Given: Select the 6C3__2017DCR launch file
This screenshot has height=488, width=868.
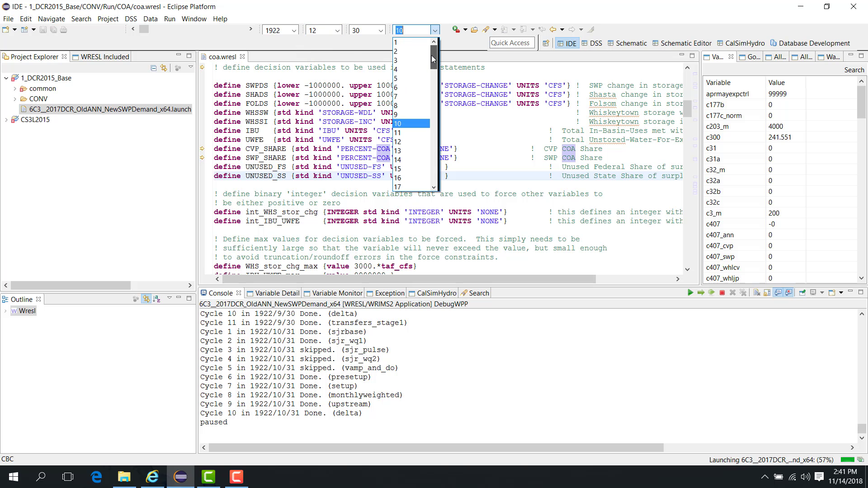Looking at the screenshot, I should 105,109.
